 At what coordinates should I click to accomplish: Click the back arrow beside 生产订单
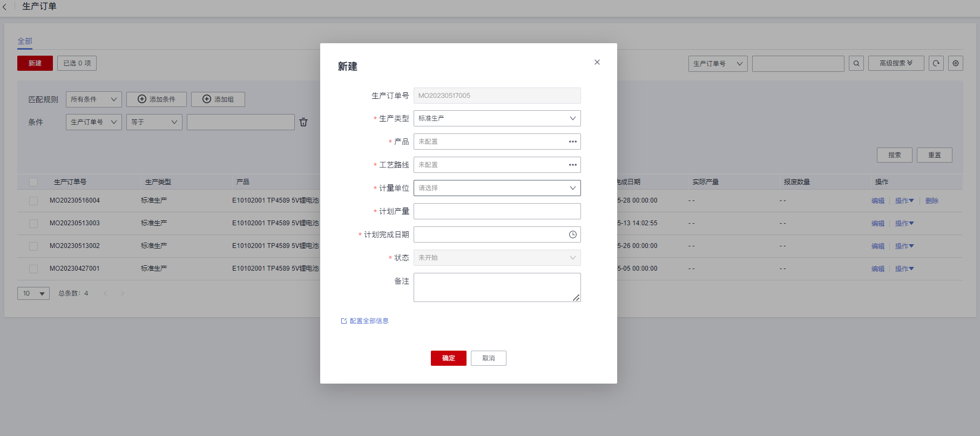(5, 7)
